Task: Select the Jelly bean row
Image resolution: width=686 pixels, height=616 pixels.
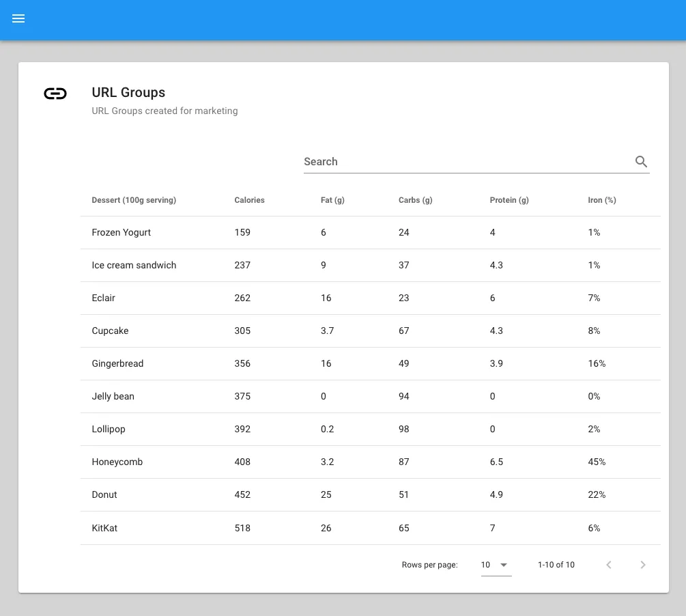Action: click(371, 396)
